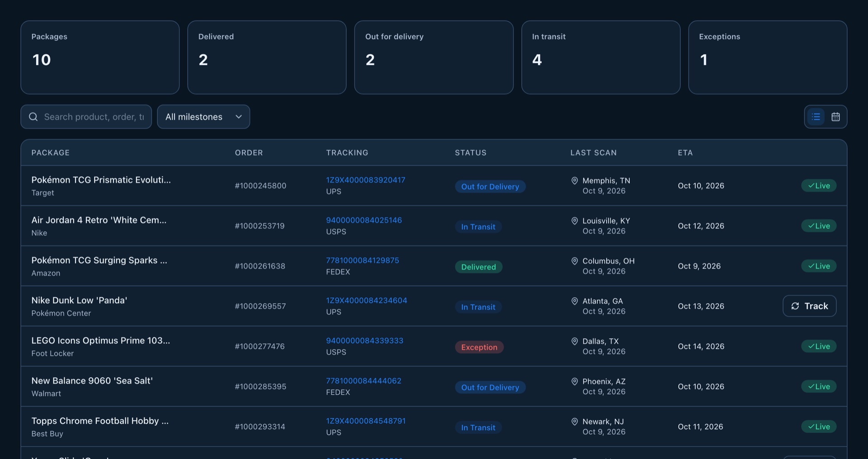The width and height of the screenshot is (868, 459).
Task: Click location pin icon beside Phoenix, AZ
Action: 575,382
